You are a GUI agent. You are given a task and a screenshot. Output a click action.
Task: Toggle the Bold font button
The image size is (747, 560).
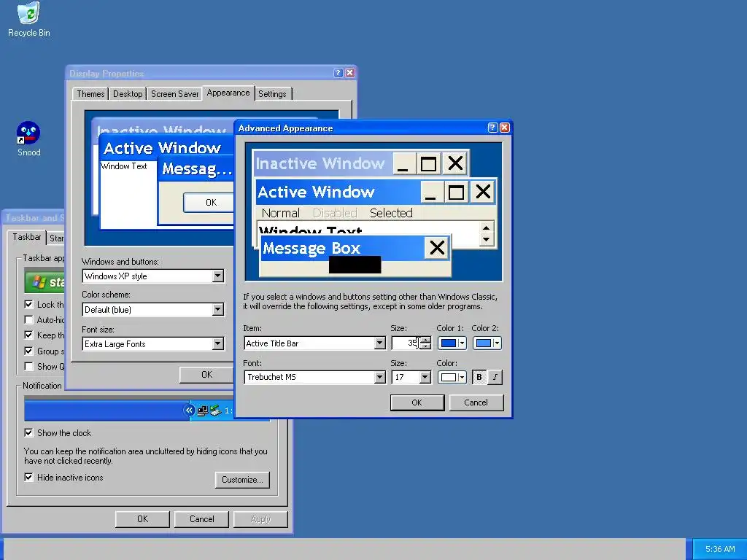(479, 377)
